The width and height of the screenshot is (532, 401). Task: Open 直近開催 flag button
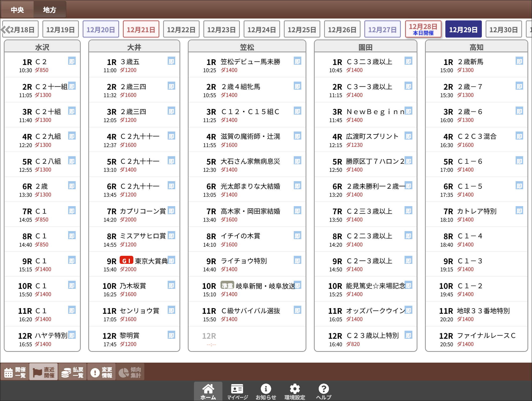point(43,372)
